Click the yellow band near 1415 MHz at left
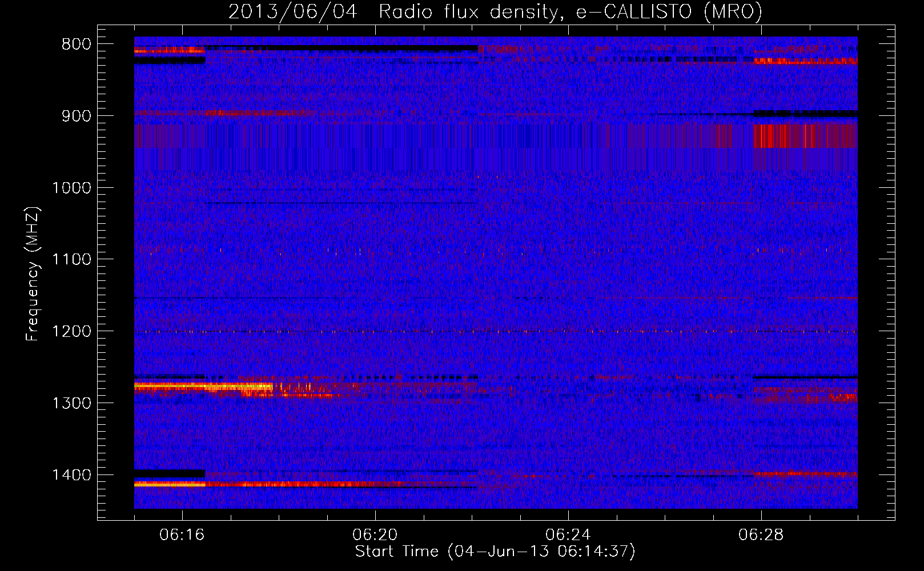 (x=170, y=484)
